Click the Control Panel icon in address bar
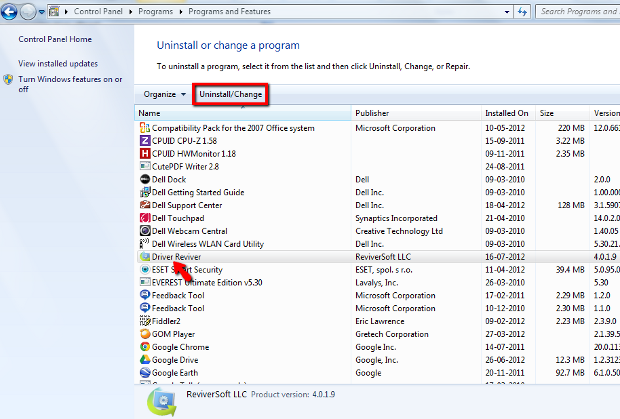 click(x=54, y=11)
